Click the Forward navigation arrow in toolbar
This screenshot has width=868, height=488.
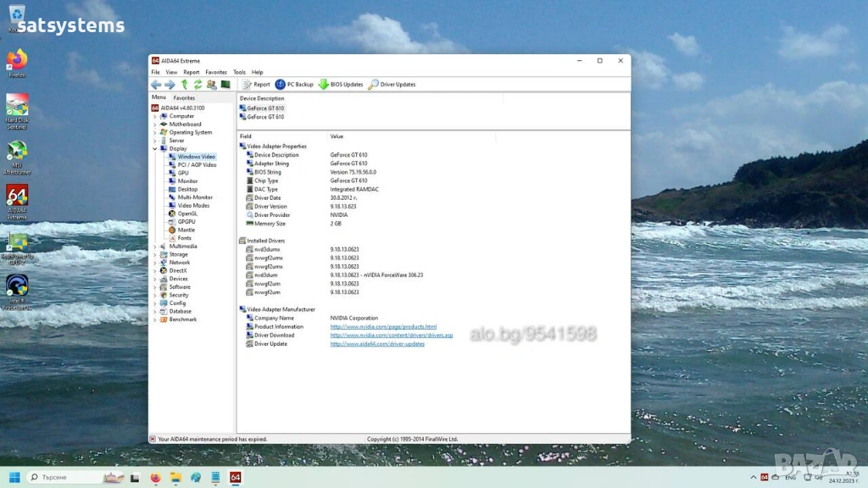click(170, 85)
